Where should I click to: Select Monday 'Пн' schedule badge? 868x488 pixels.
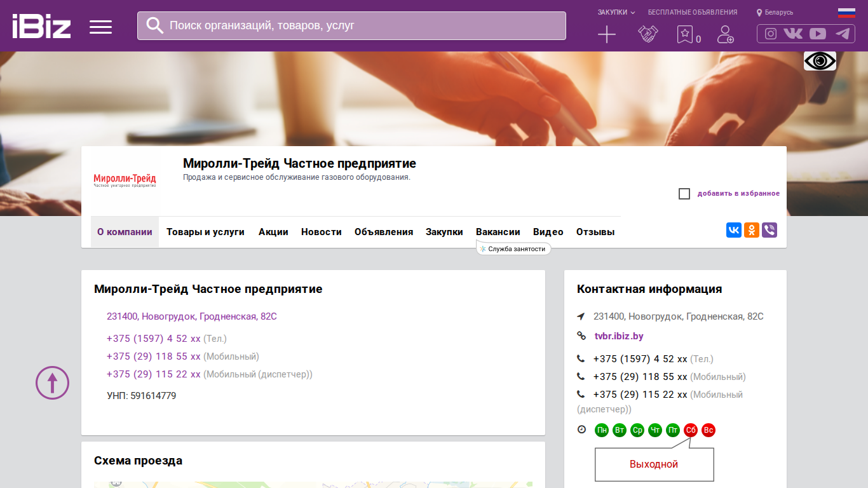[x=602, y=430]
